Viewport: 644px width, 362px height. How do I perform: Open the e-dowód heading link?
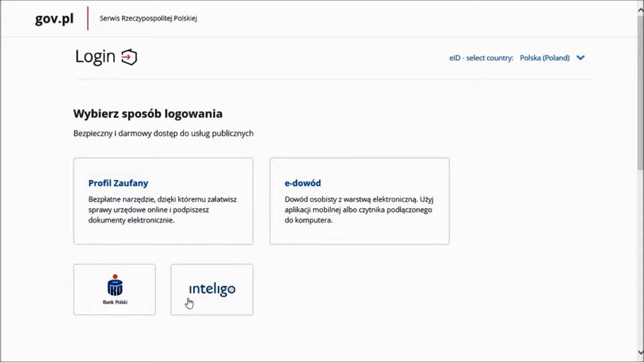(302, 183)
